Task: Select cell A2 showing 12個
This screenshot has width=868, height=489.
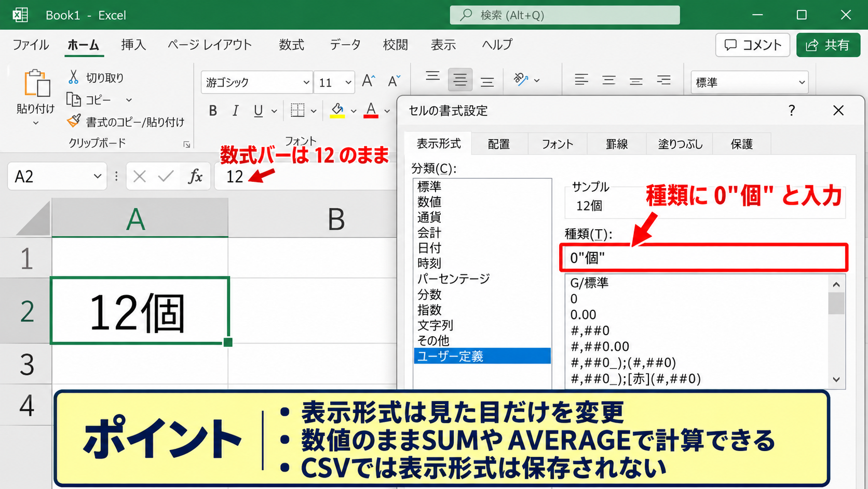Action: click(x=140, y=311)
